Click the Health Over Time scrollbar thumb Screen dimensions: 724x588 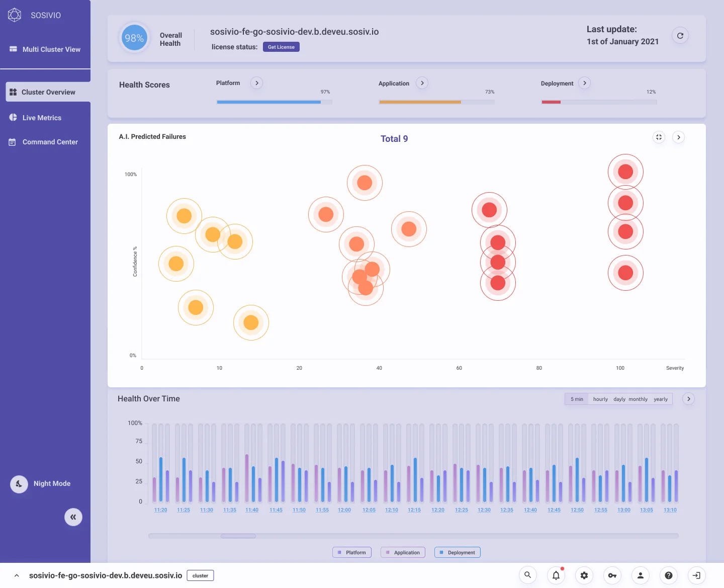tap(238, 536)
